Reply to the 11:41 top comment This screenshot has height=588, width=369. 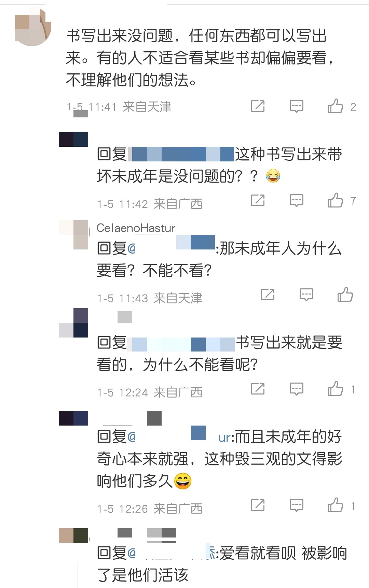[x=296, y=106]
